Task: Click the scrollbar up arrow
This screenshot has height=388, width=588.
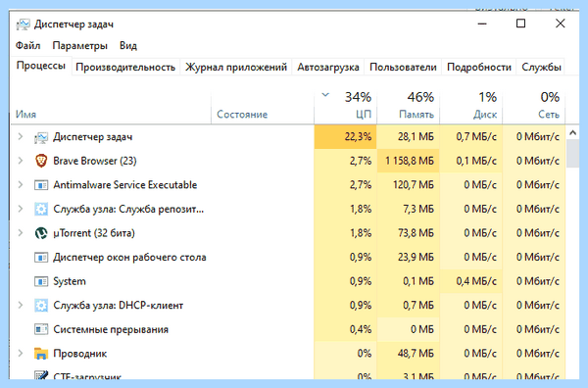Action: click(x=572, y=132)
